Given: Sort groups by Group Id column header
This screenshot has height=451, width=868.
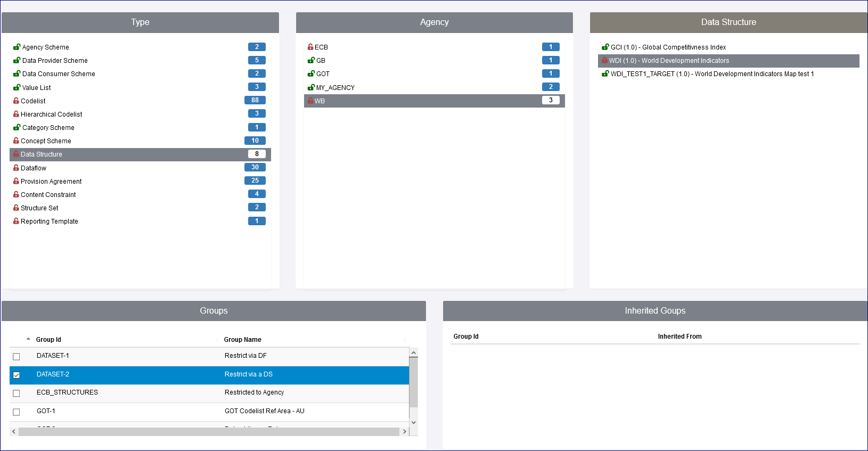Looking at the screenshot, I should (48, 340).
